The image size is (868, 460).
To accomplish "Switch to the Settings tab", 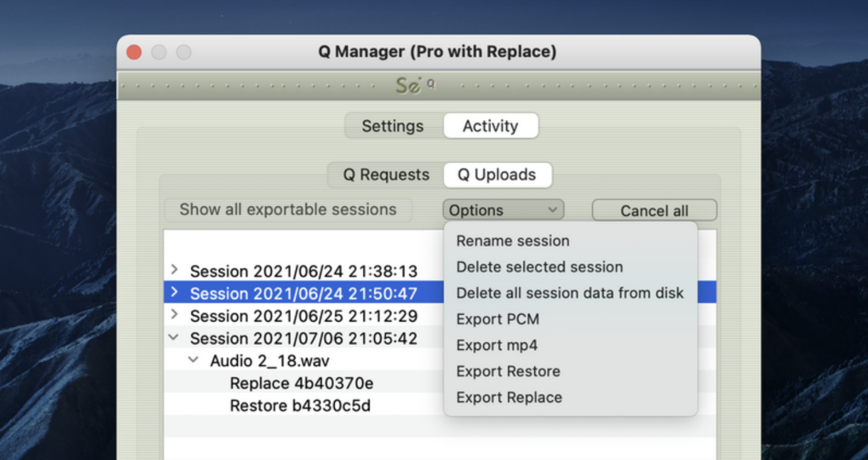I will 393,126.
